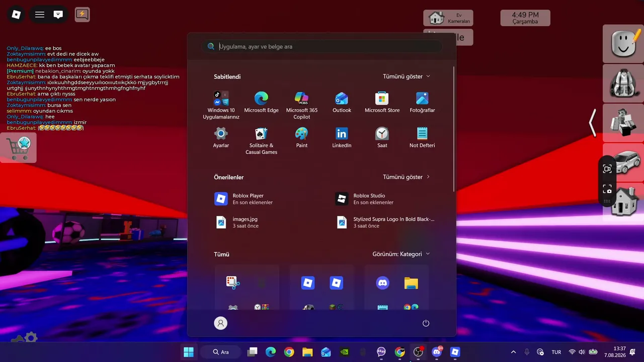The height and width of the screenshot is (362, 644).
Task: Switch to Discord on the taskbar
Action: 437,352
